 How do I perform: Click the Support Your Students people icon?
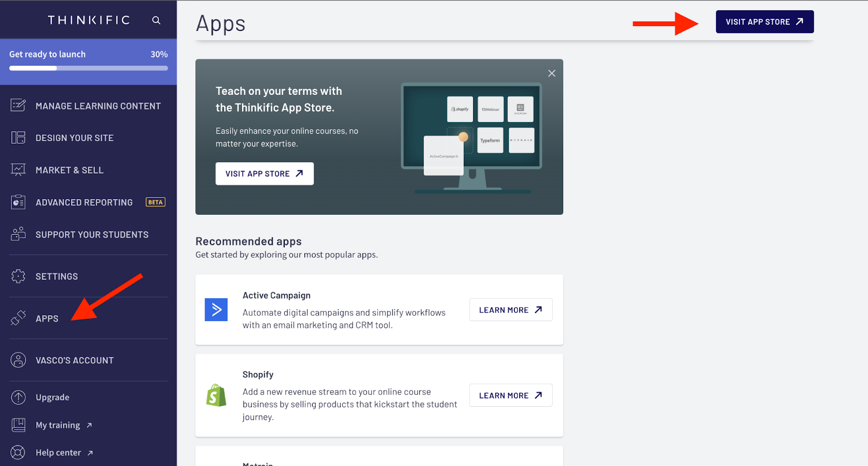(x=18, y=234)
